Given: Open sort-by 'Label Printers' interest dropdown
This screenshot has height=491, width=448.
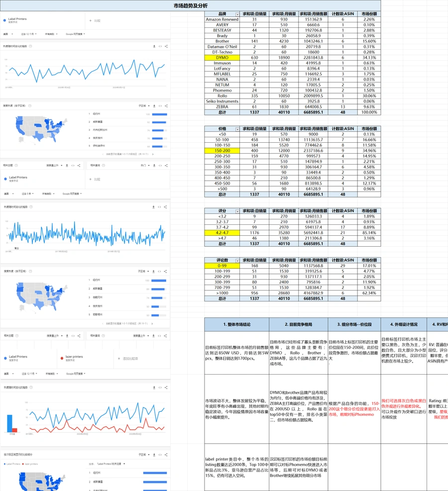Looking at the screenshot, I should point(111,464).
